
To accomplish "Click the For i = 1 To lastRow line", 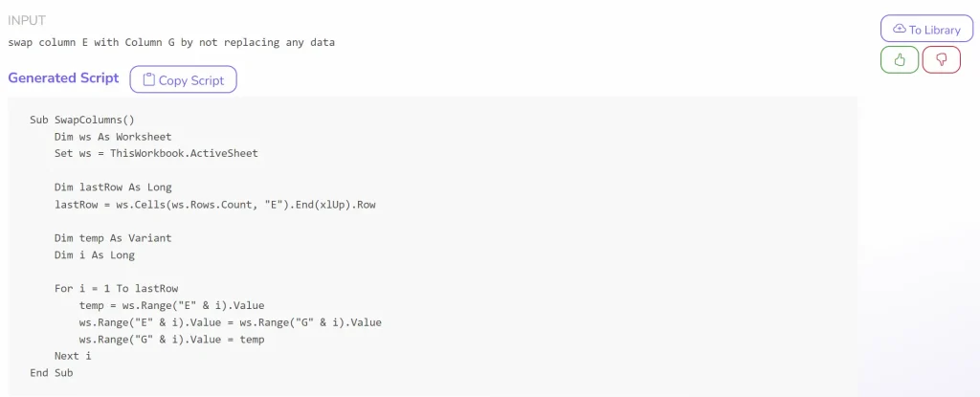I will point(116,289).
